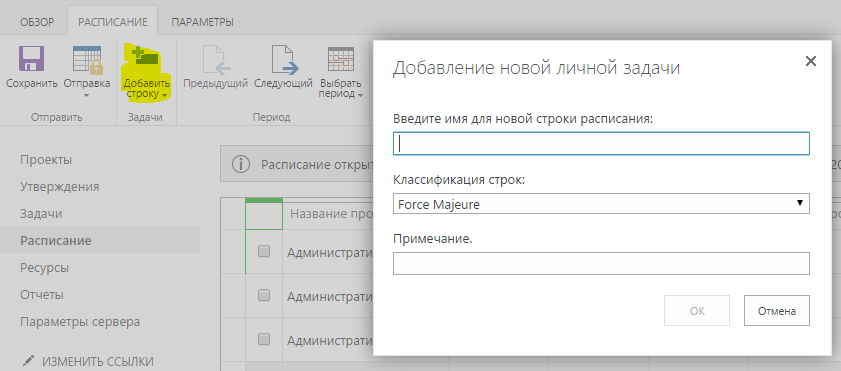
Task: Click the Сохранить save icon
Action: 31,59
